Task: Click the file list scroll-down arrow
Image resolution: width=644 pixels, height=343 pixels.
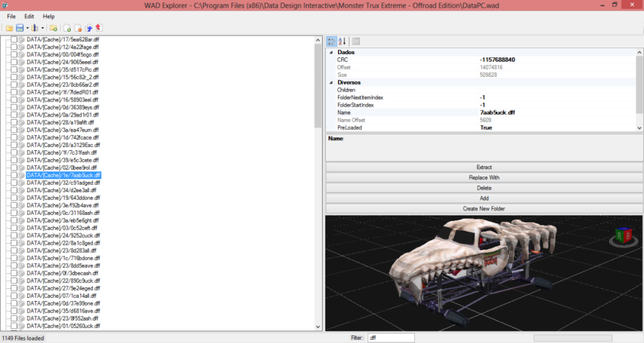Action: click(x=318, y=327)
